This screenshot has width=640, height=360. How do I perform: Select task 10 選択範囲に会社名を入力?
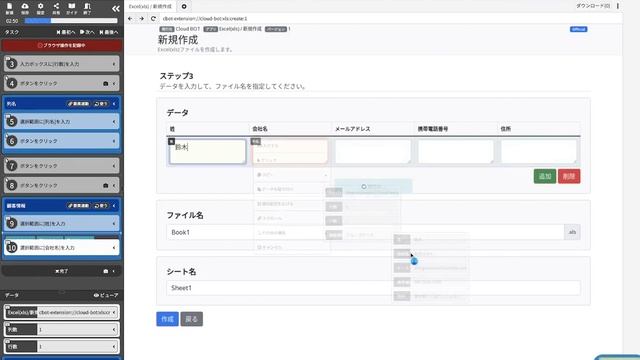(x=62, y=248)
